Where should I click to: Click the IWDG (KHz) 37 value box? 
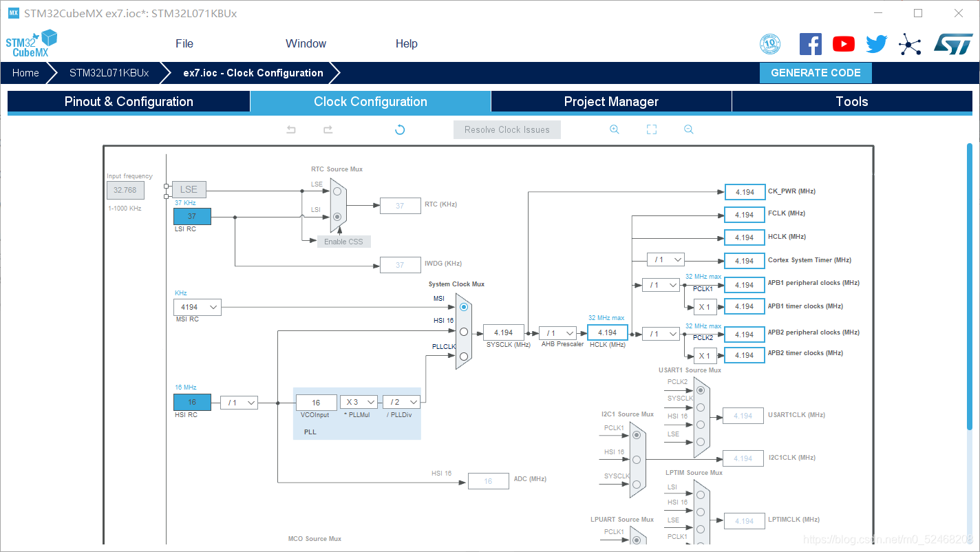[400, 265]
